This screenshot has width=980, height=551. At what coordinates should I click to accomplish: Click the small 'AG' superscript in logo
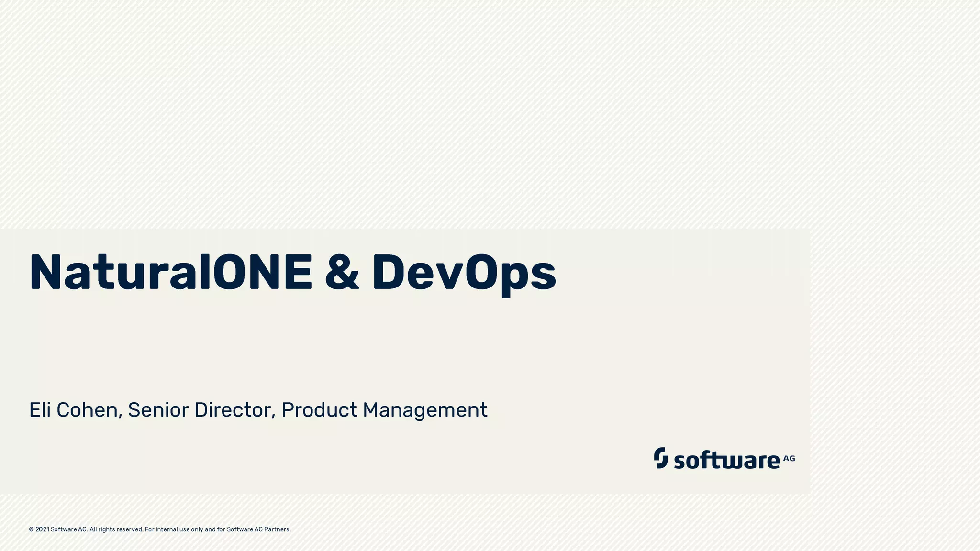point(789,458)
